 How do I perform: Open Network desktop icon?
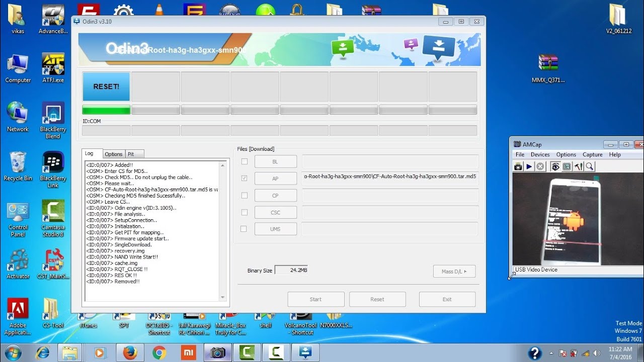(x=18, y=117)
